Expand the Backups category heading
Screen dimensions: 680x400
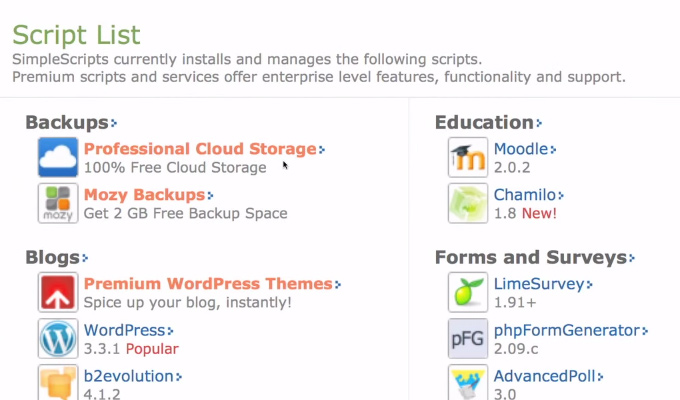pos(71,122)
